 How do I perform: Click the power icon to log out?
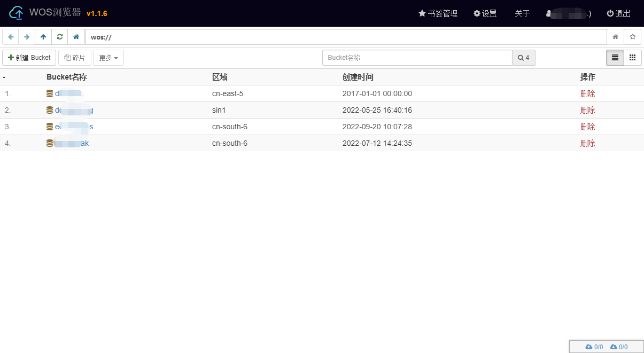[610, 13]
